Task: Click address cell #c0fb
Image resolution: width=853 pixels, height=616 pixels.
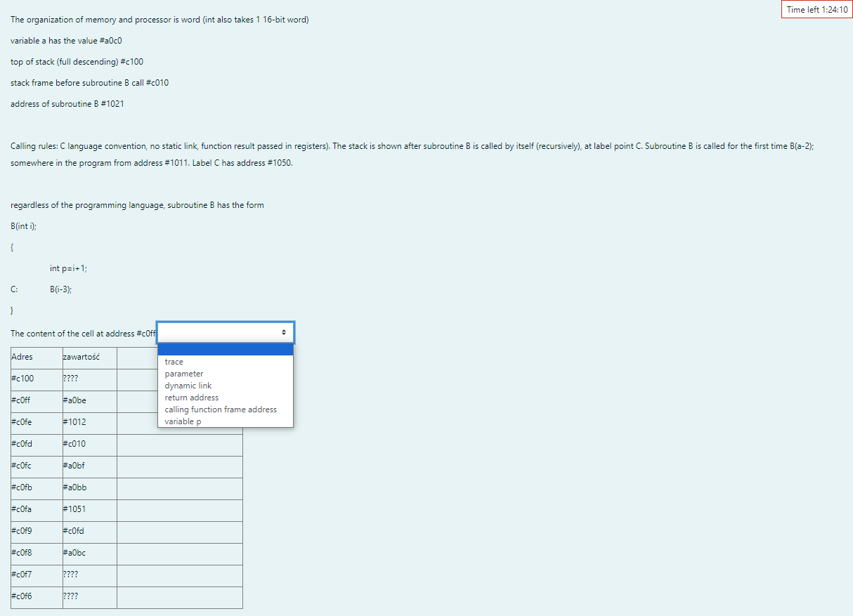Action: [37, 487]
